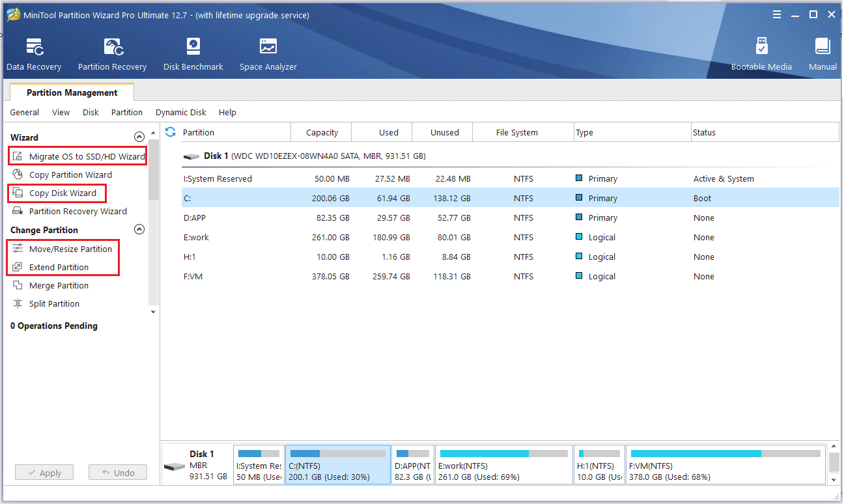Viewport: 844px width, 504px height.
Task: Click the Partition Recovery Wizard icon
Action: [18, 211]
